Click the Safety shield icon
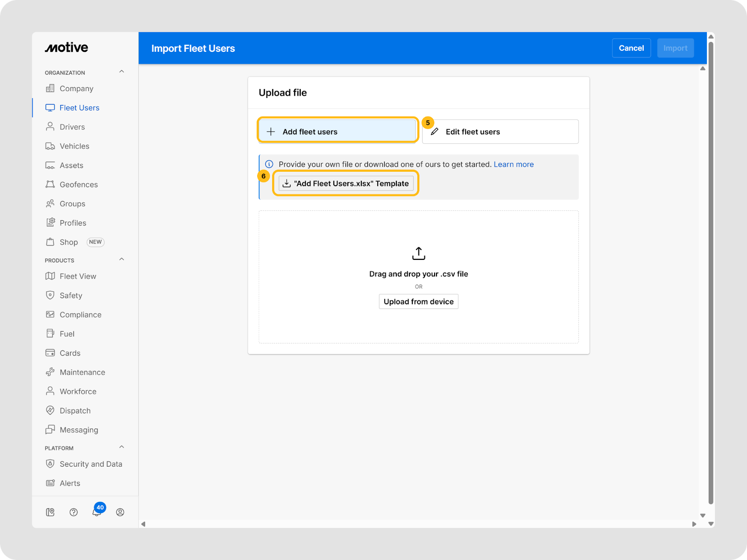This screenshot has width=747, height=560. 50,295
